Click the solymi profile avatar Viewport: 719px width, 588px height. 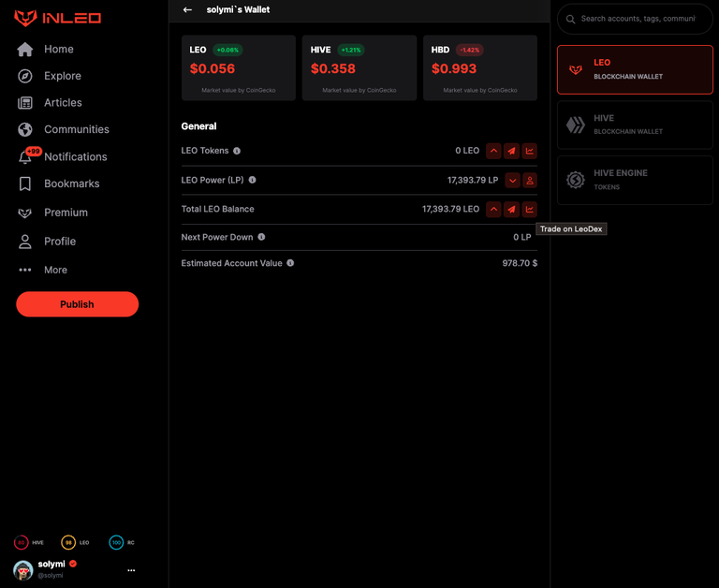click(x=23, y=570)
